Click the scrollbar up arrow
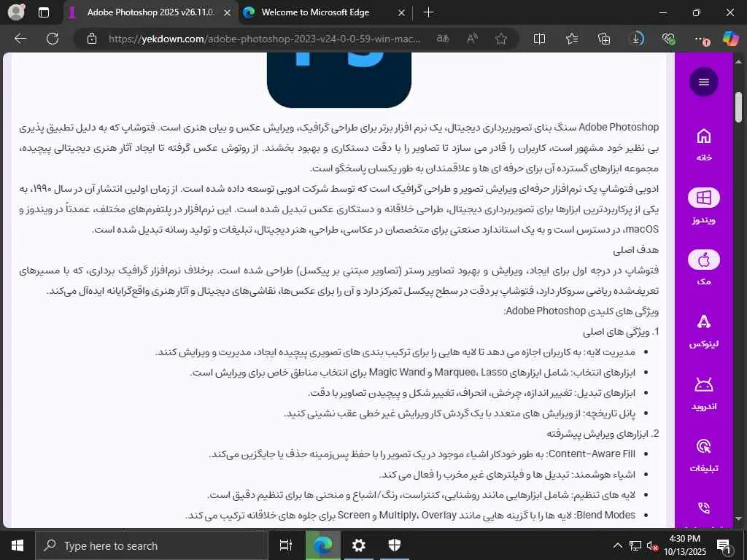Screen dimensions: 747x560 click(739, 61)
